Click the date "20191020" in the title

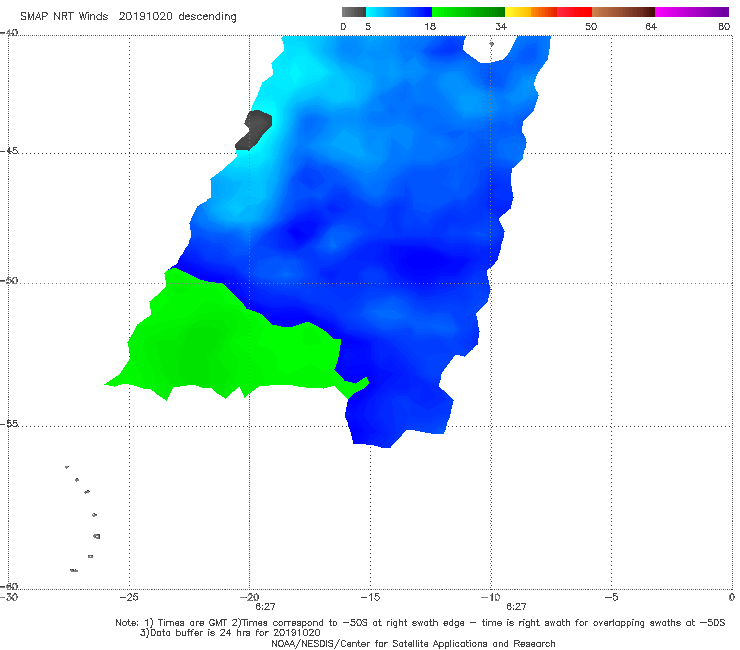coord(145,16)
